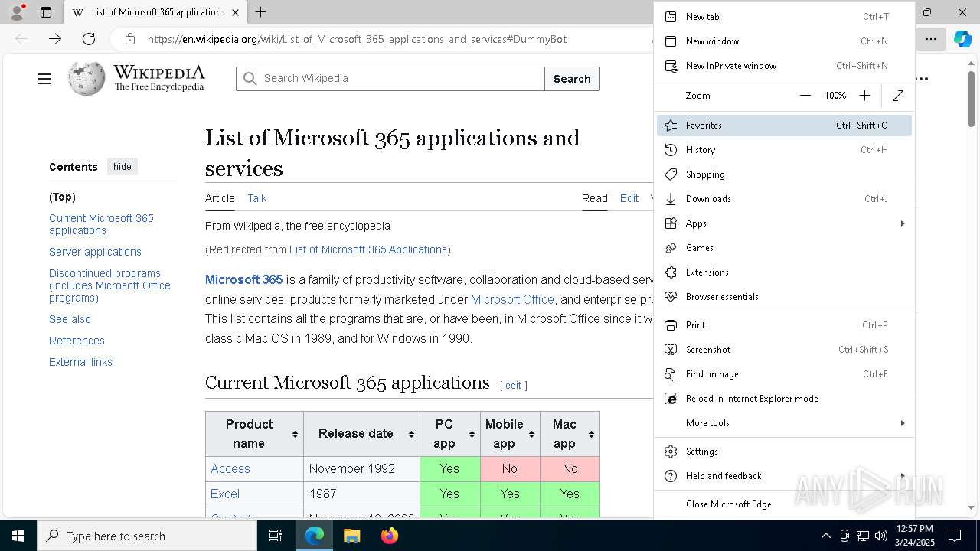
Task: Click the Games controller icon
Action: click(671, 248)
